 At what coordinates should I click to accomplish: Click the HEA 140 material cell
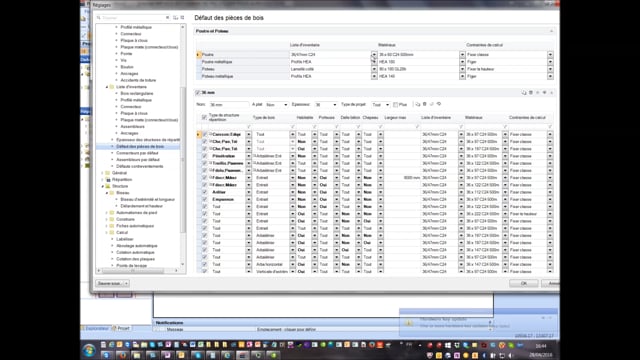coord(418,76)
